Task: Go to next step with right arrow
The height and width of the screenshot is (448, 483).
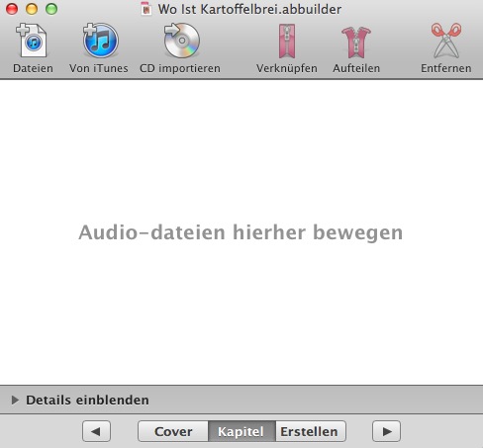Action: pos(386,431)
